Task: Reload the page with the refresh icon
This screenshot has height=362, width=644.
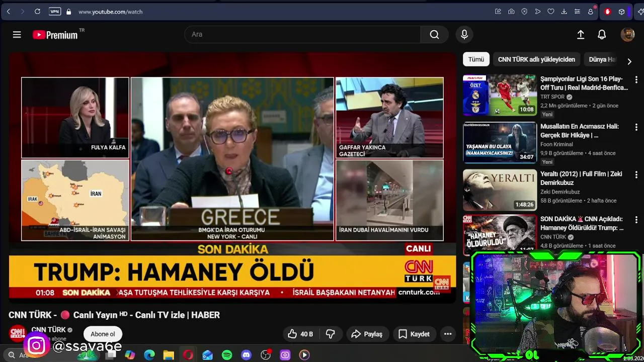Action: [37, 12]
